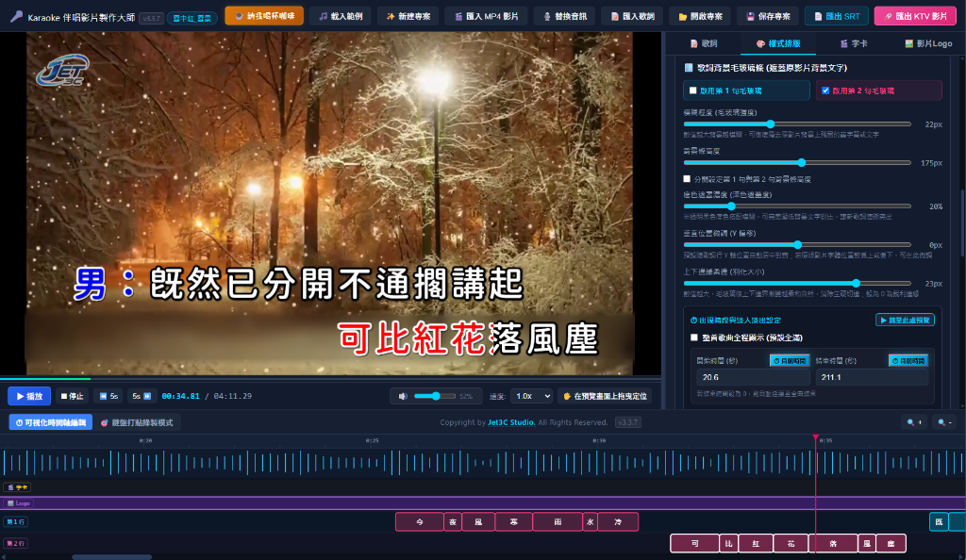Export subtitles with 匯出 SRT
The image size is (966, 560).
coord(836,16)
